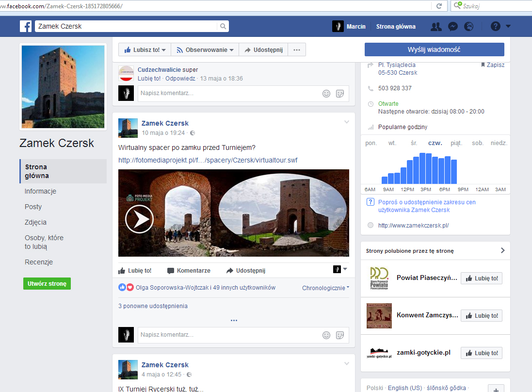Like the zamki-gotyckie.pl page
The height and width of the screenshot is (392, 532).
pyautogui.click(x=481, y=353)
